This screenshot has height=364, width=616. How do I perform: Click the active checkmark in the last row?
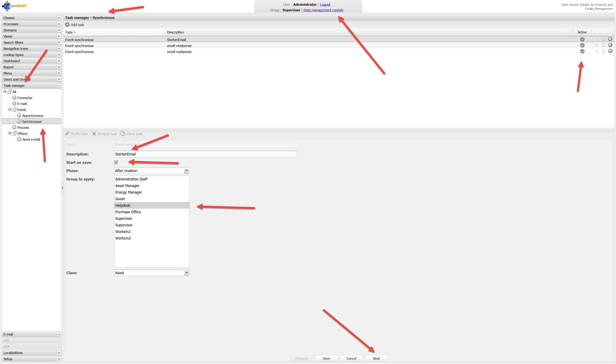point(582,51)
